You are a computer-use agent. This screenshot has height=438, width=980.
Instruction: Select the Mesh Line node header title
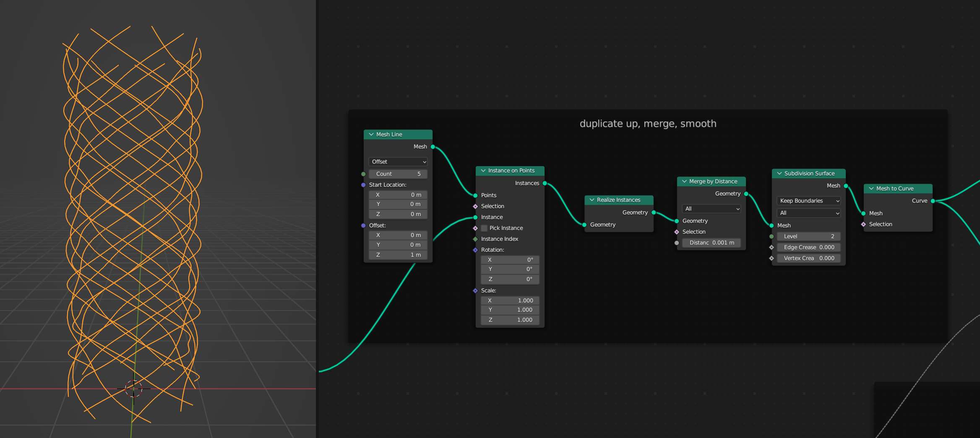(389, 134)
